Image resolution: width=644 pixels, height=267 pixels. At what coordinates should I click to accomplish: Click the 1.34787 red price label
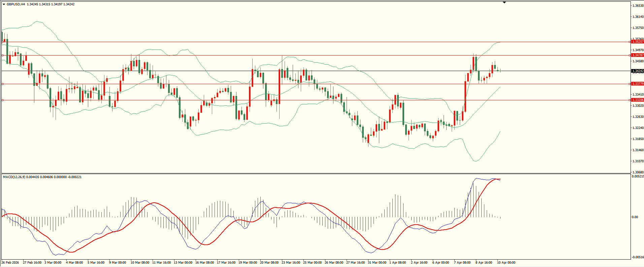[x=637, y=55]
